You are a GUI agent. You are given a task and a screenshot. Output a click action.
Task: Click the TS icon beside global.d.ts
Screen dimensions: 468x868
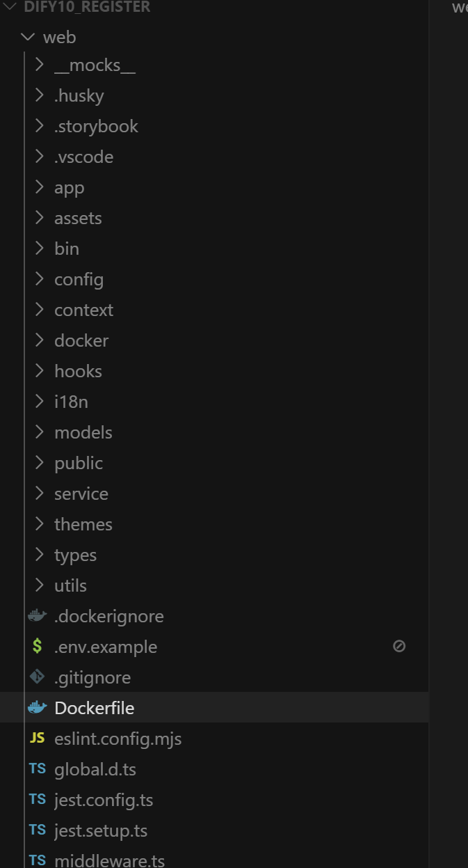[x=37, y=769]
